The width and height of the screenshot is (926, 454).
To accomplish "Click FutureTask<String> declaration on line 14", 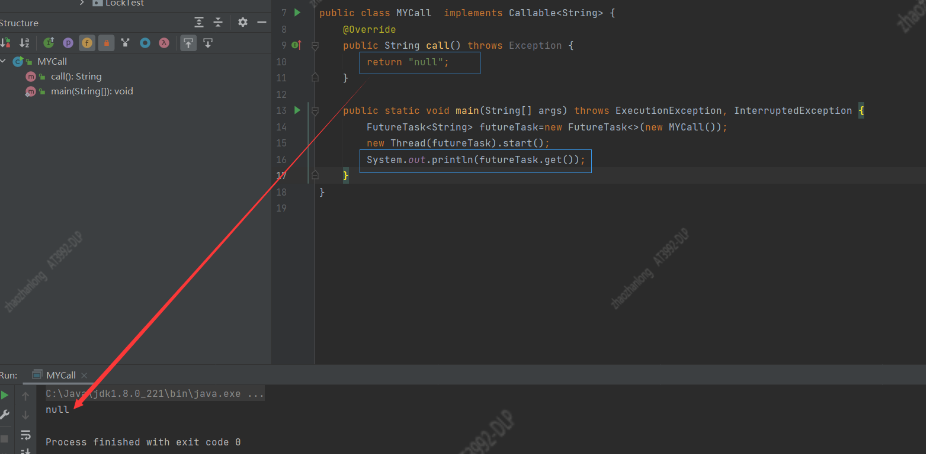I will (x=420, y=127).
